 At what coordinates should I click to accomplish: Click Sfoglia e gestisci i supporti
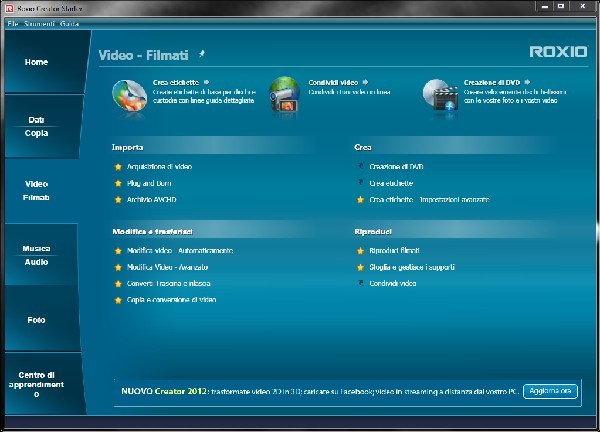tap(411, 267)
